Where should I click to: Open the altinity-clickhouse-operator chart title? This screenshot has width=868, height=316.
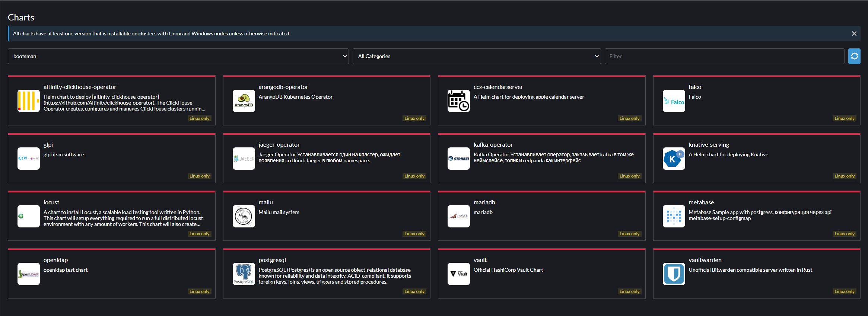[80, 87]
